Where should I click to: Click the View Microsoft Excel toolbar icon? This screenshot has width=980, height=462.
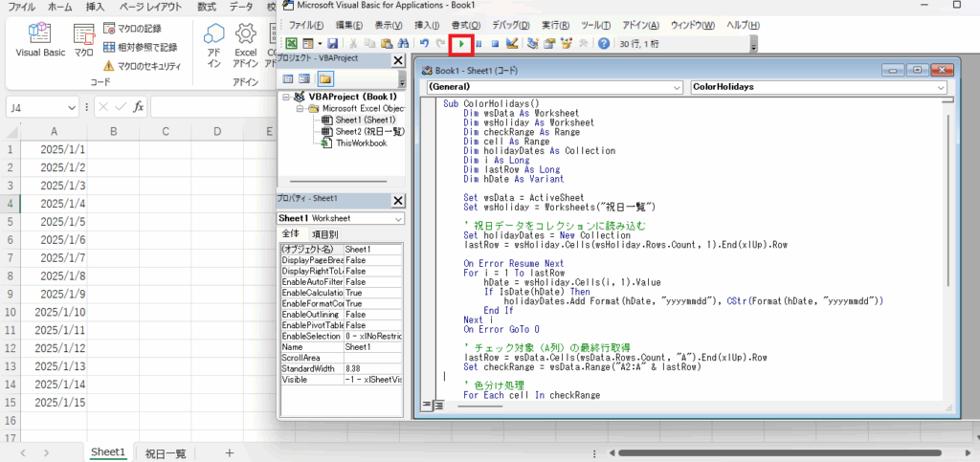pos(291,44)
